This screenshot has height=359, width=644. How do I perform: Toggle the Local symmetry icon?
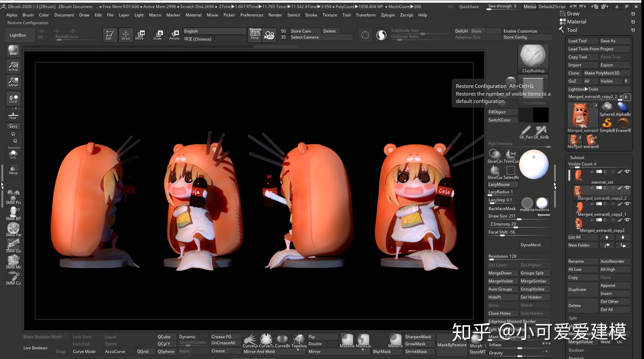(13, 99)
